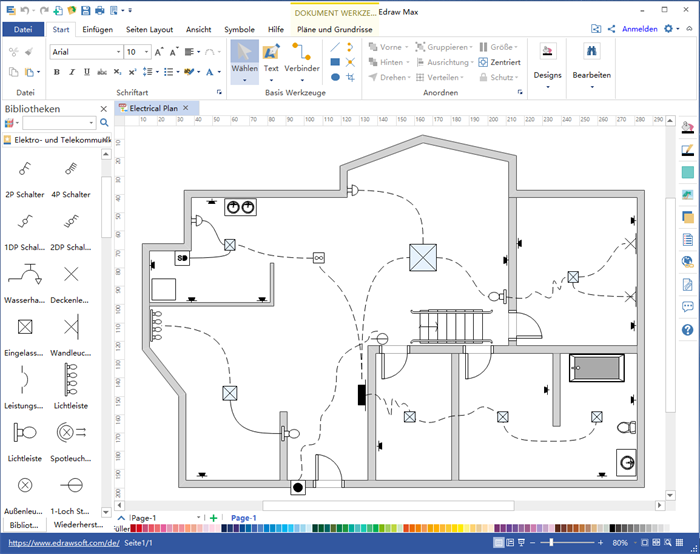Toggle bold text formatting

pyautogui.click(x=56, y=72)
